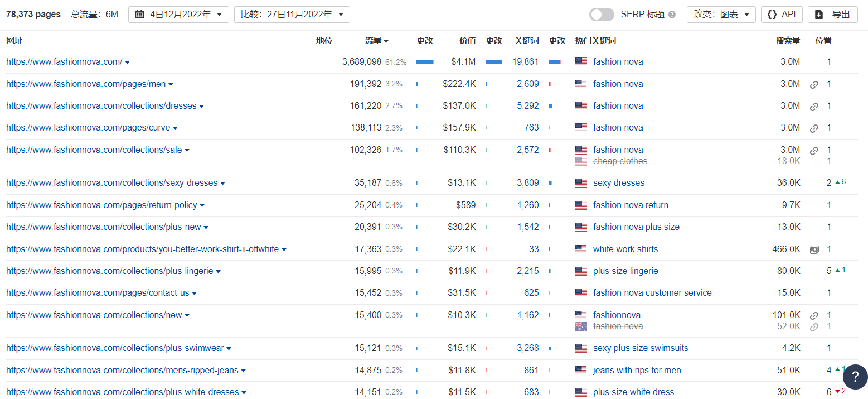
Task: Sort by the 关键词 column header
Action: [526, 41]
